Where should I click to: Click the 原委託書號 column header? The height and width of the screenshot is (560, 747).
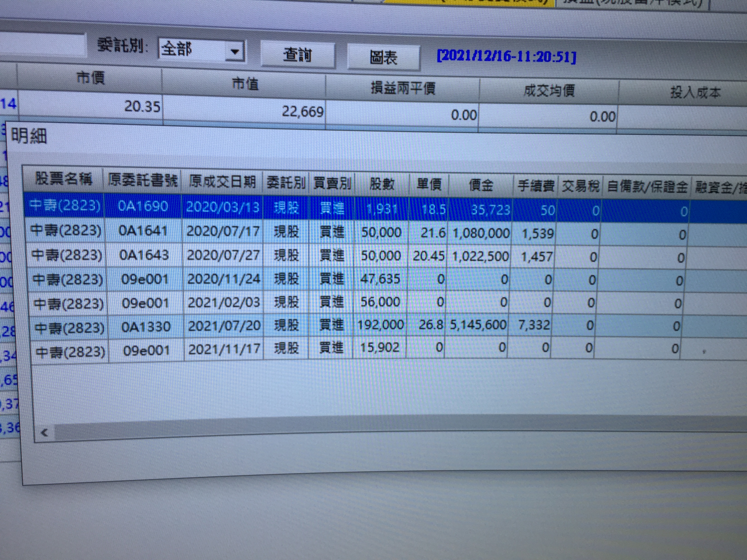point(143,180)
